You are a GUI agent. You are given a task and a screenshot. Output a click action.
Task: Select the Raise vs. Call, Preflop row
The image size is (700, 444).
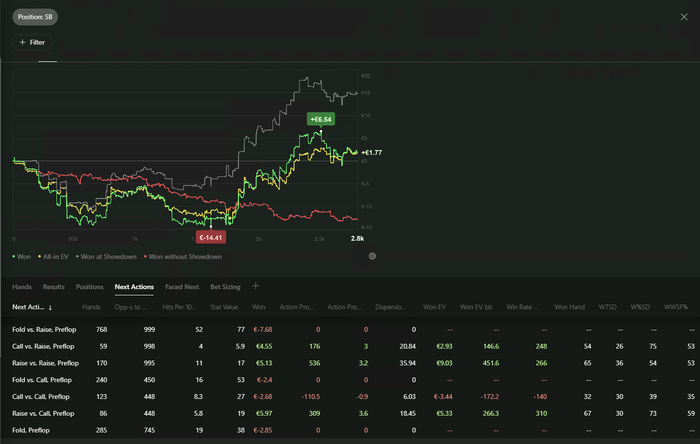coord(350,414)
